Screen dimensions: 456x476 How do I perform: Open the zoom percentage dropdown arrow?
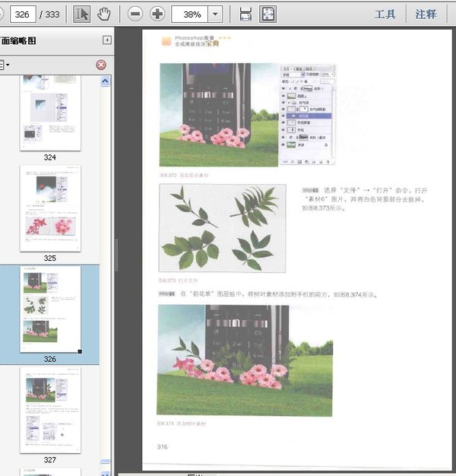click(216, 14)
